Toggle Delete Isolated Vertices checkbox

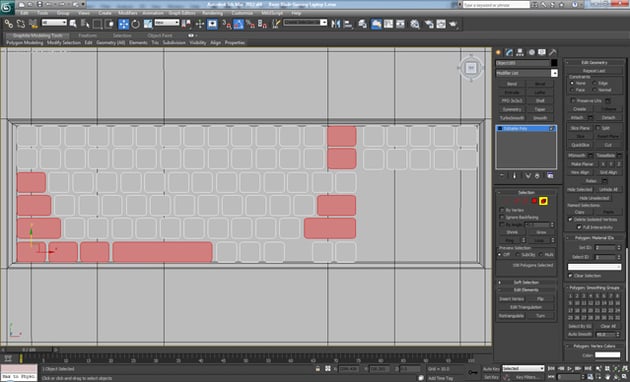tap(570, 220)
